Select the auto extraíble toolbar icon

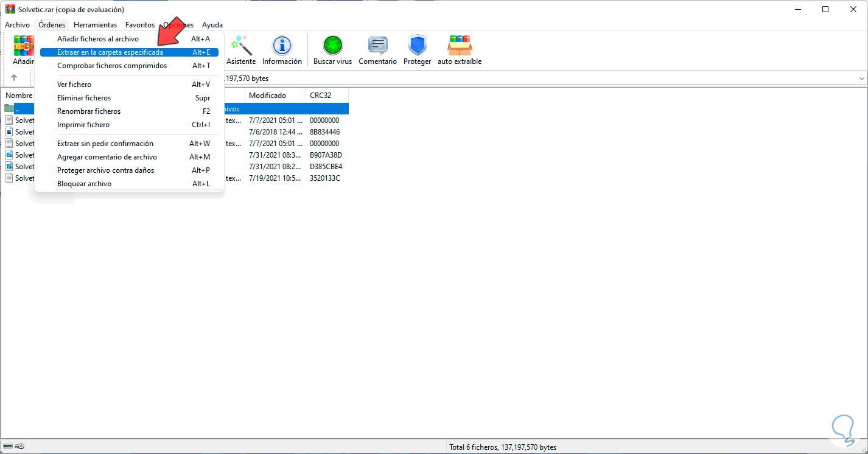click(x=460, y=50)
